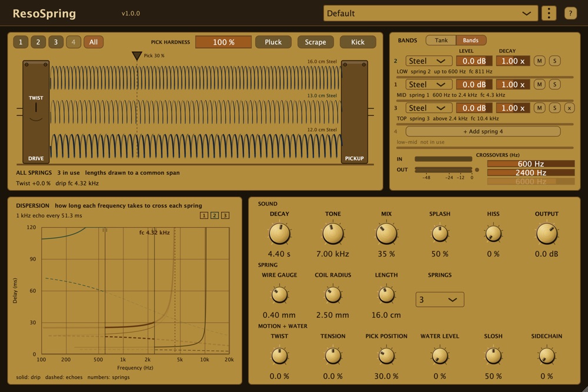Select spring view 1
The image size is (588, 392).
point(21,42)
